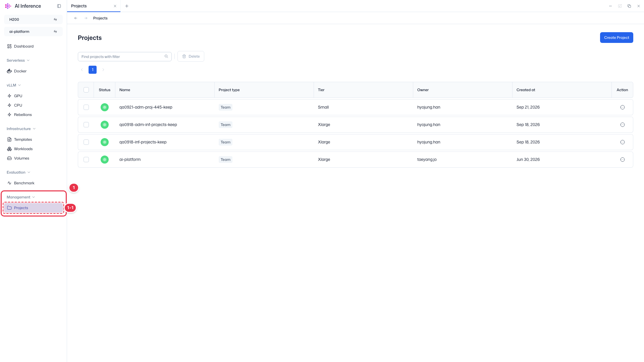The image size is (644, 362).
Task: Check the qa0918-adm-inf-projects-keep row checkbox
Action: coord(86,125)
